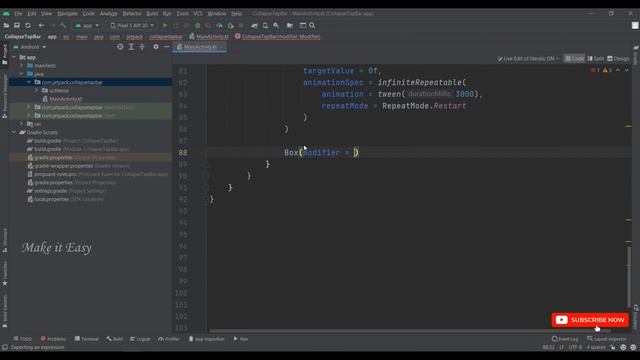The image size is (640, 360).
Task: Open the TODO tool window
Action: coord(22,339)
